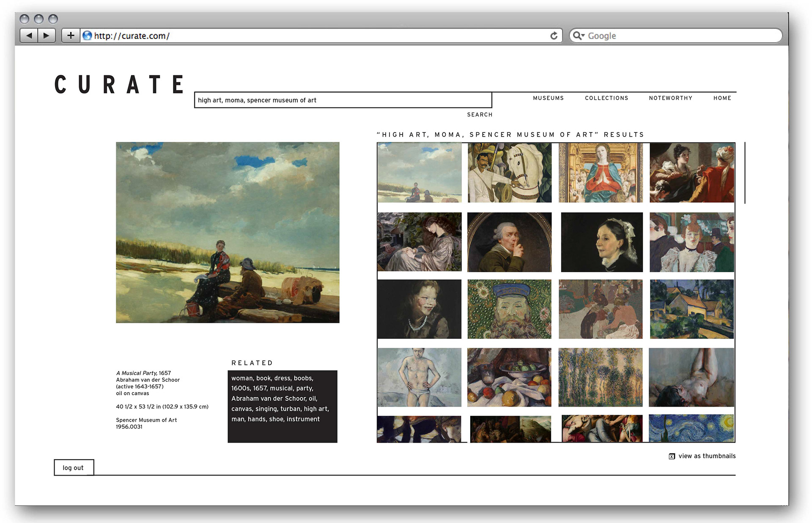Select the standing bather thumbnail
812x523 pixels.
pyautogui.click(x=420, y=377)
